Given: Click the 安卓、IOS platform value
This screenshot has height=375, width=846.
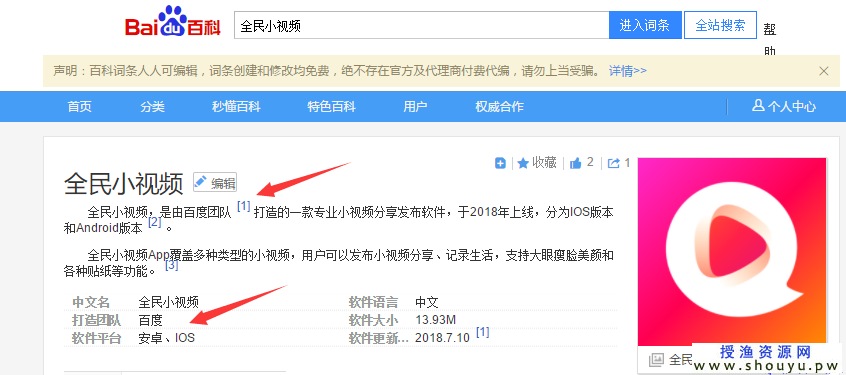Looking at the screenshot, I should tap(167, 338).
